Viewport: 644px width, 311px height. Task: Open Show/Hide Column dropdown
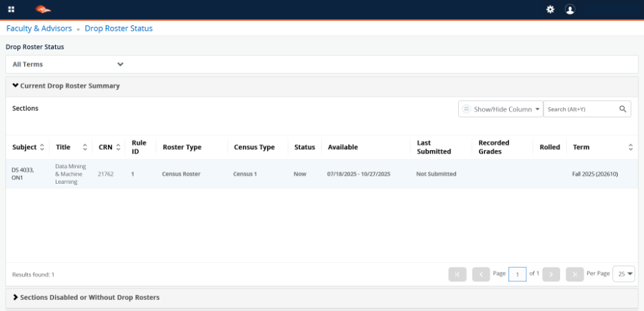(500, 109)
